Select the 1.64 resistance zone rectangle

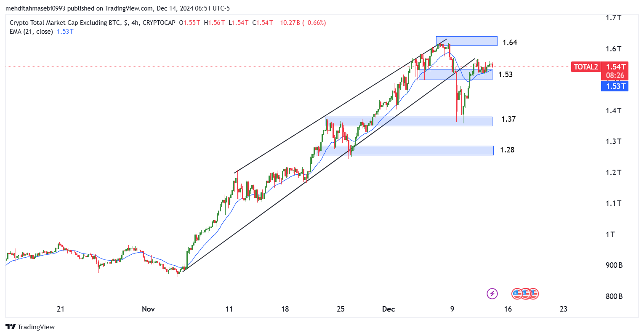pos(466,41)
